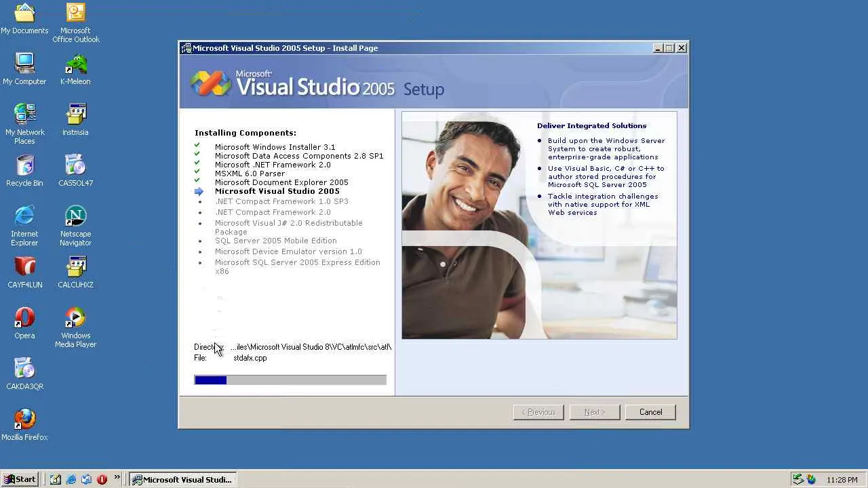
Task: Click the colorful tray icon beside the clock
Action: pos(811,479)
